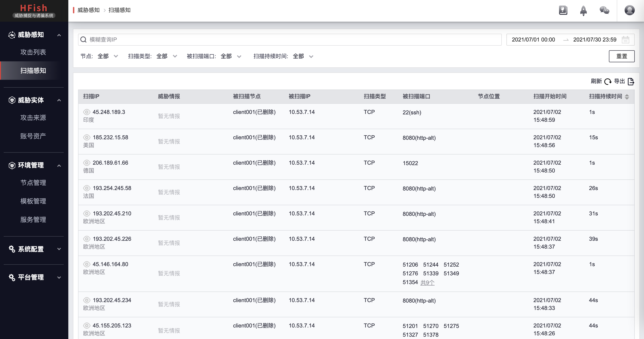Viewport: 644px width, 339px height.
Task: Click the calendar icon in date range field
Action: pyautogui.click(x=626, y=39)
